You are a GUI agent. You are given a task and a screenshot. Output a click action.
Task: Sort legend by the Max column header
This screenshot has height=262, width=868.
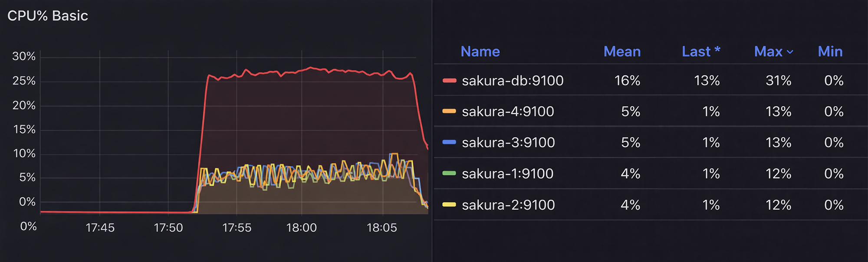pos(768,52)
